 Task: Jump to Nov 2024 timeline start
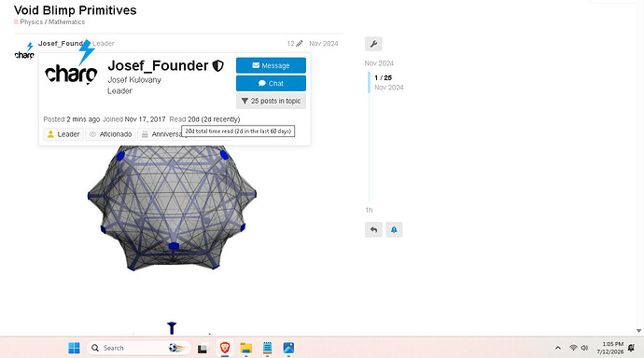(x=379, y=63)
